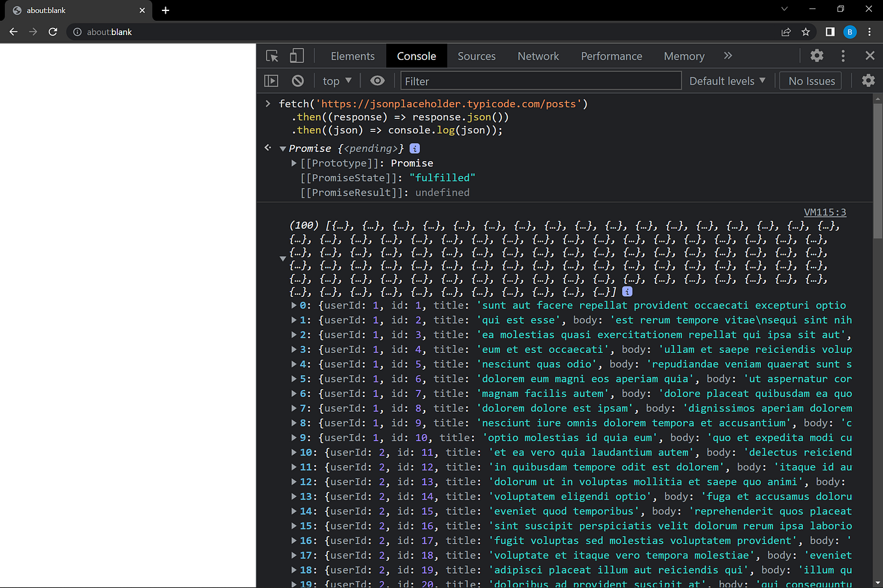Toggle the device toolbar

297,56
